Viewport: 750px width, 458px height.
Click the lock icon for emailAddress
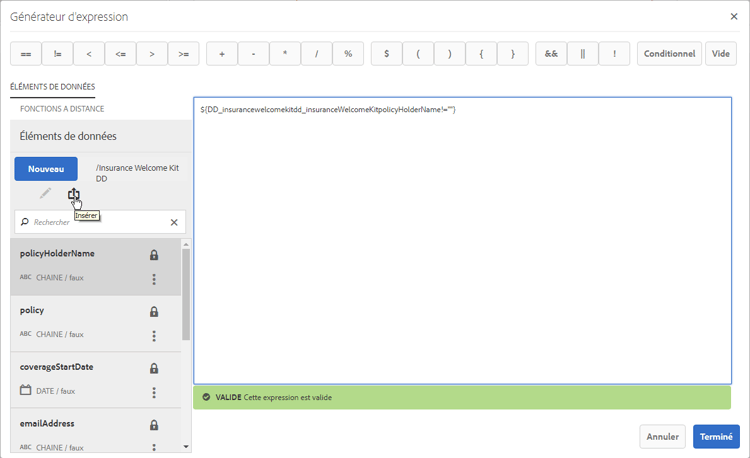point(154,425)
